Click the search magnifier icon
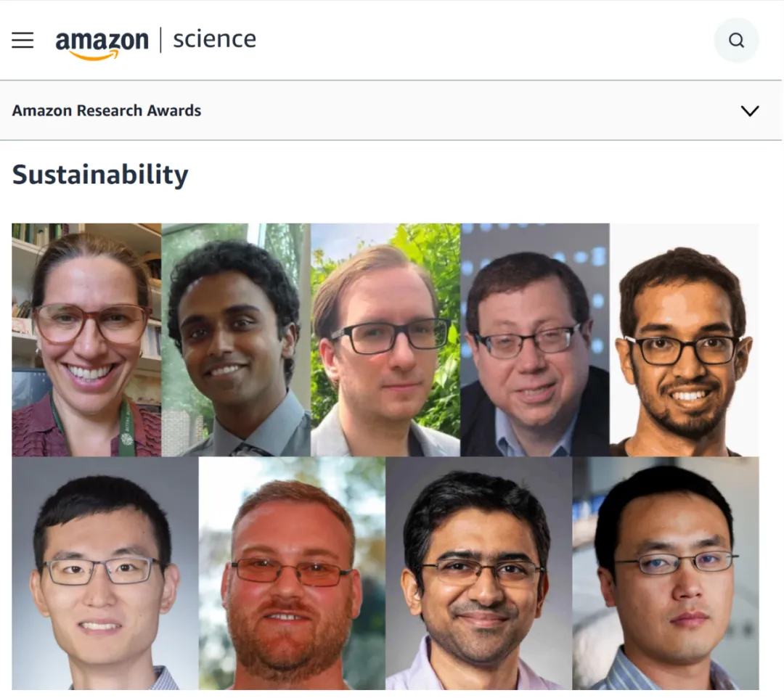This screenshot has width=784, height=698. (x=736, y=40)
